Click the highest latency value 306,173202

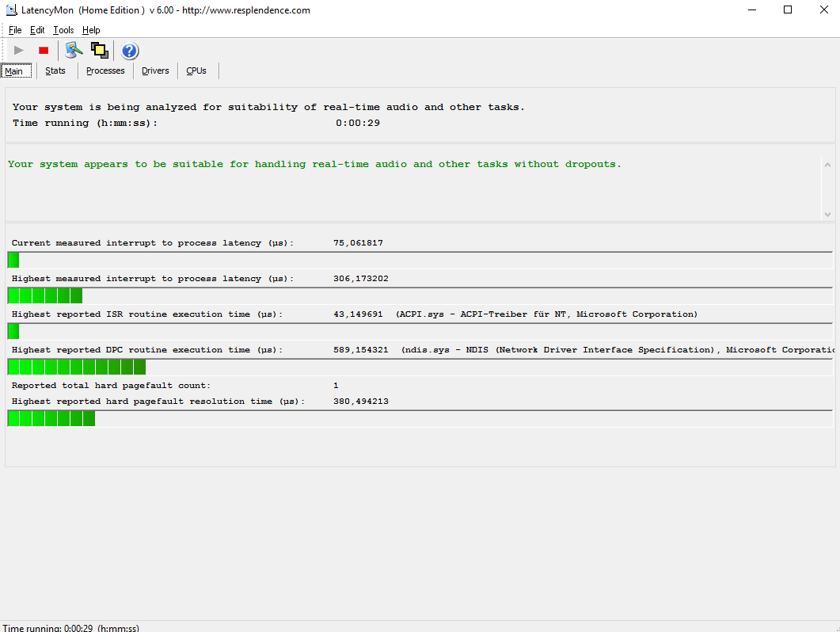point(360,279)
